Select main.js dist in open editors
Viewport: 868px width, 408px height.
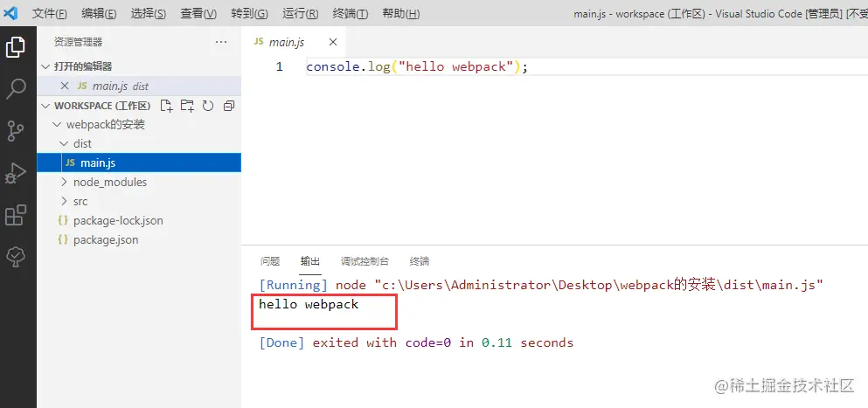coord(139,86)
